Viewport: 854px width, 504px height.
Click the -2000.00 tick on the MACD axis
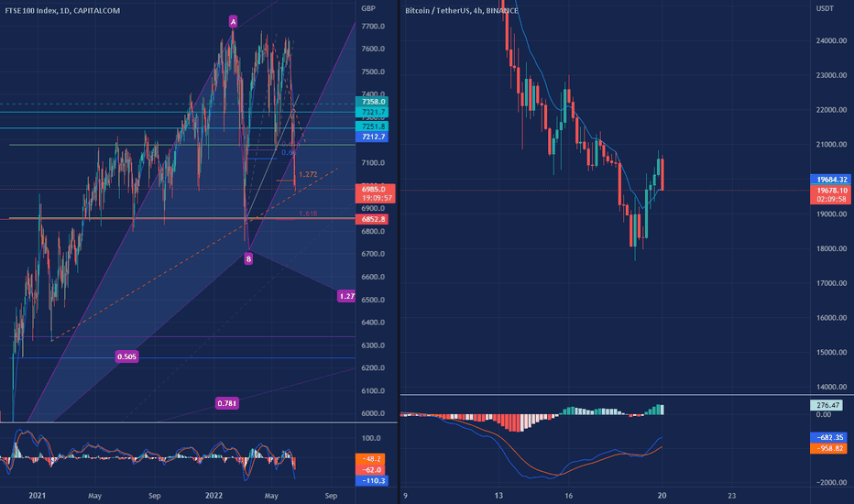[831, 482]
